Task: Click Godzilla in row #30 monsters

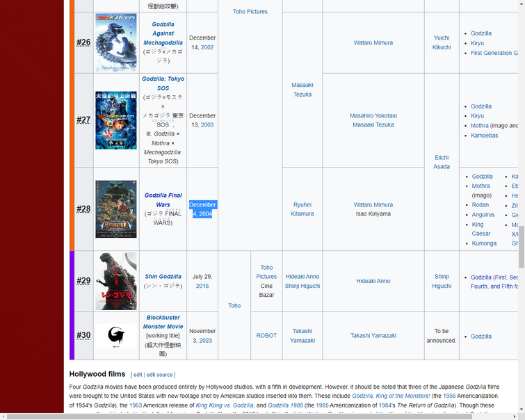Action: 481,337
